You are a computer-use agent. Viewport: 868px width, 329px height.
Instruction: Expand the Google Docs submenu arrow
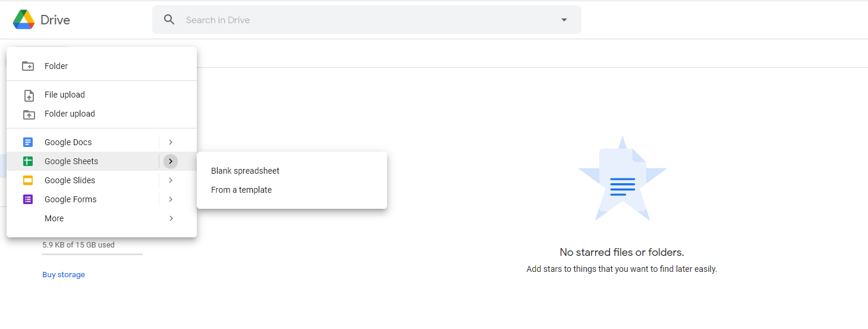171,142
